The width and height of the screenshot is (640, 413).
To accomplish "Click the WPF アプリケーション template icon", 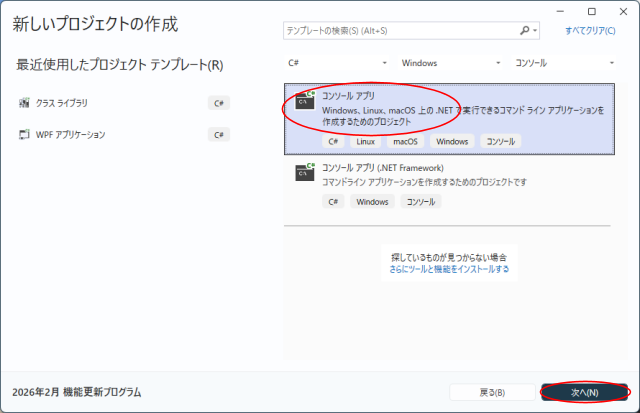I will point(24,134).
